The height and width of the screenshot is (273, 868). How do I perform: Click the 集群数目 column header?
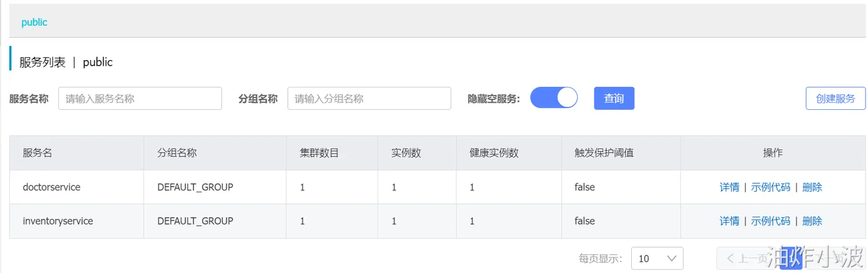(319, 153)
